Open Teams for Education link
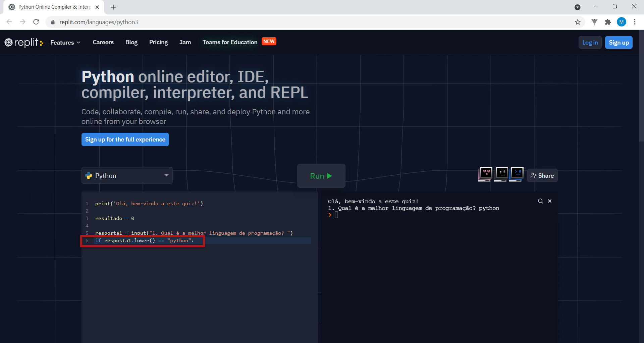Screen dimensions: 644x343 pyautogui.click(x=230, y=42)
